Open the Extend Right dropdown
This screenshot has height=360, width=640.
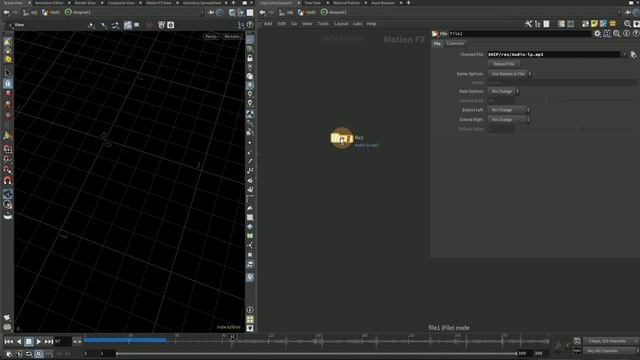[x=509, y=120]
